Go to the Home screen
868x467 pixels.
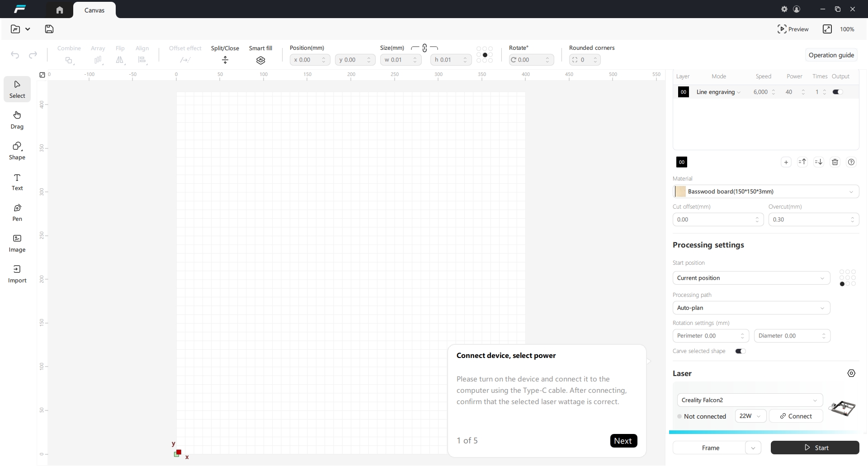tap(59, 10)
